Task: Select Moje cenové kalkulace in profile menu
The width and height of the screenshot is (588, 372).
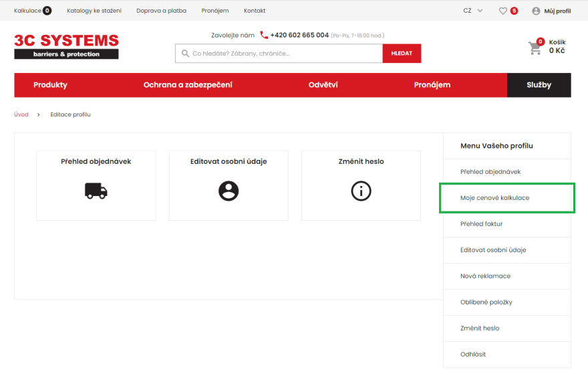Action: tap(507, 198)
